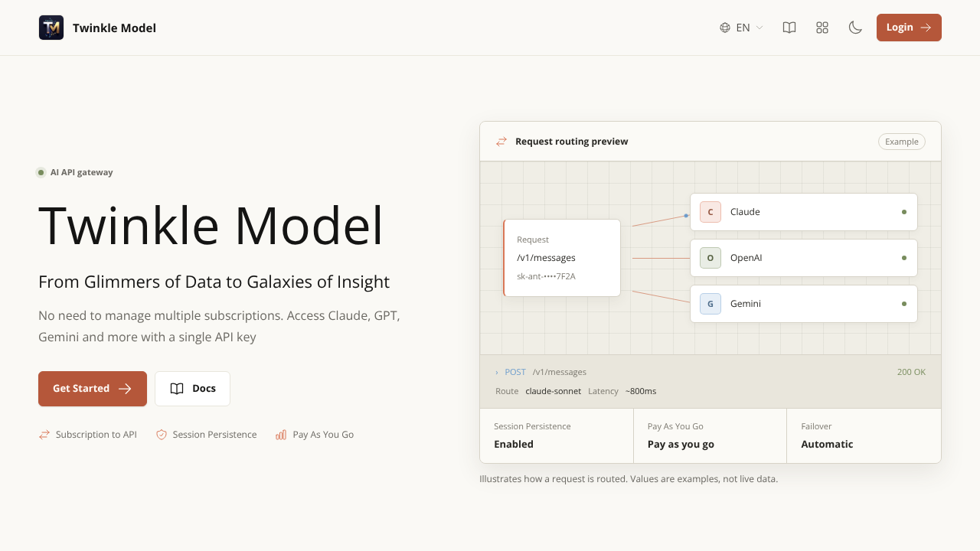Click the Twinkle Model logo icon
This screenshot has width=980, height=551.
pos(51,28)
